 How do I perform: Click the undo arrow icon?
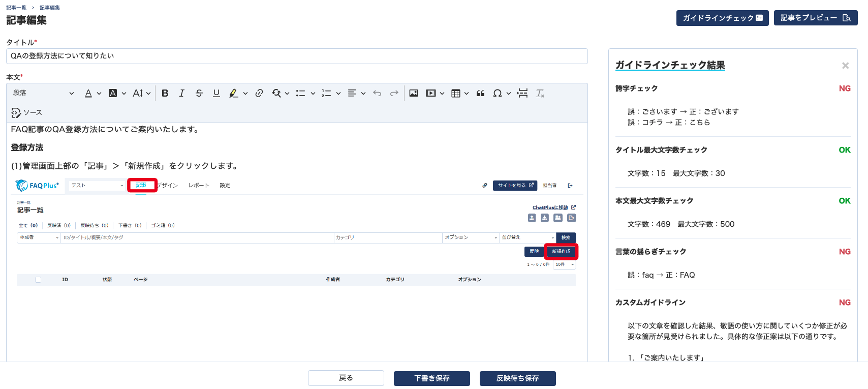click(377, 93)
